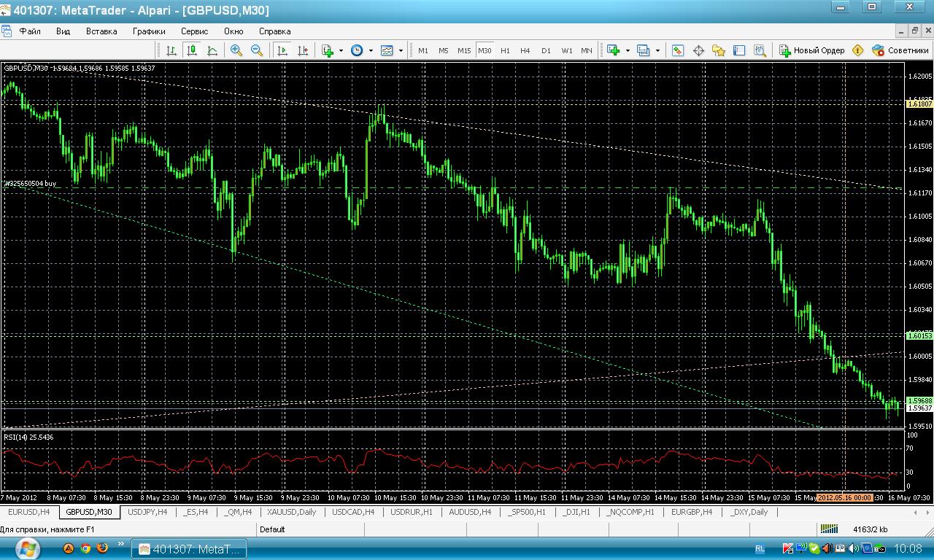Show the Market Watch window
Viewport: 934px width, 560px height.
click(678, 50)
